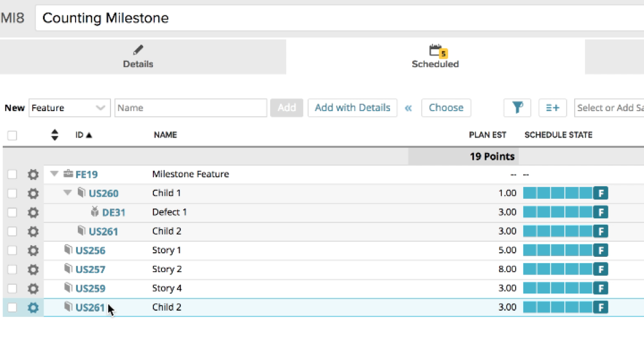Open the New type Feature dropdown
Viewport: 644px width, 341px height.
click(x=69, y=108)
